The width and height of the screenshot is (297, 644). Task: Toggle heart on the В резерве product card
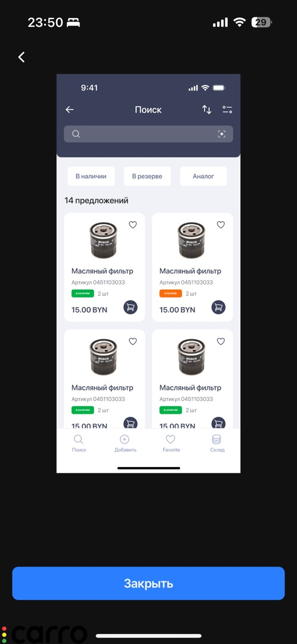[x=221, y=225]
